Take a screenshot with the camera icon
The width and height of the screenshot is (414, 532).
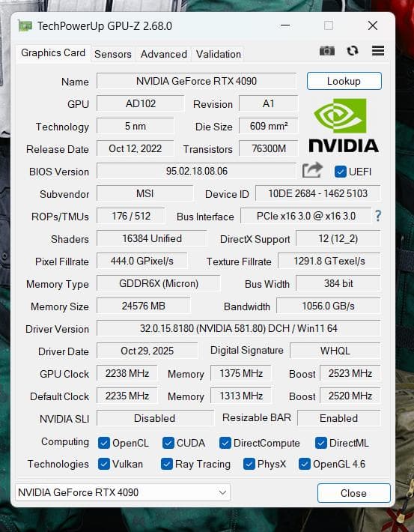coord(327,51)
